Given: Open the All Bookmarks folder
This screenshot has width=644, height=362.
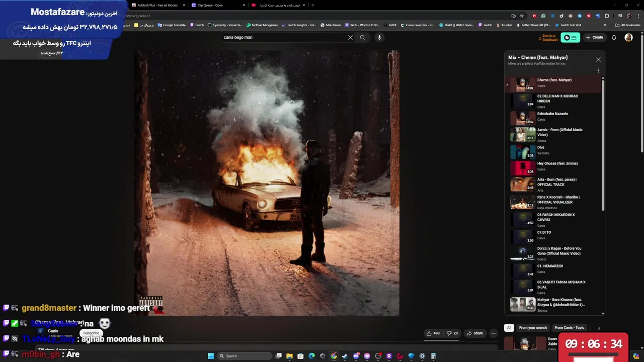Looking at the screenshot, I should coord(628,25).
